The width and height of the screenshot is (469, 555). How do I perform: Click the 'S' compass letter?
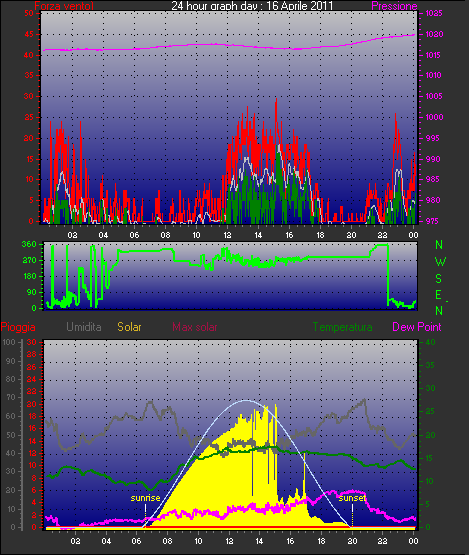click(x=439, y=279)
